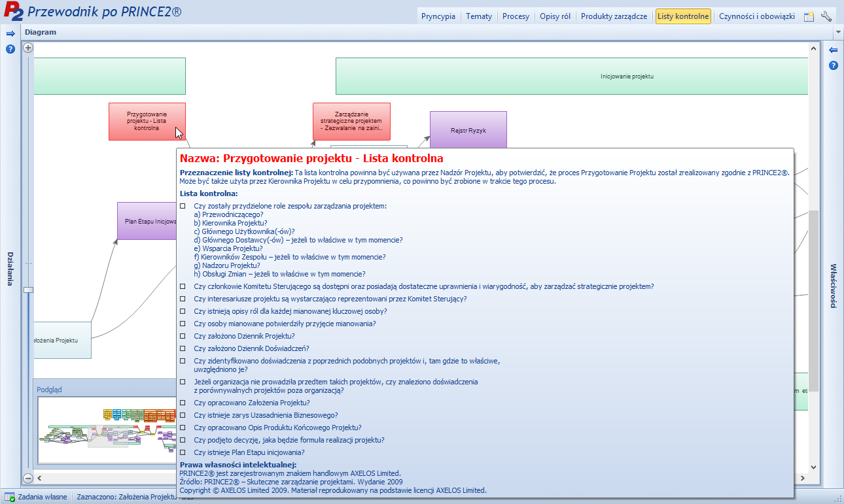Click the blue left arrow on Właściwość panel
This screenshot has height=504, width=844.
833,50
